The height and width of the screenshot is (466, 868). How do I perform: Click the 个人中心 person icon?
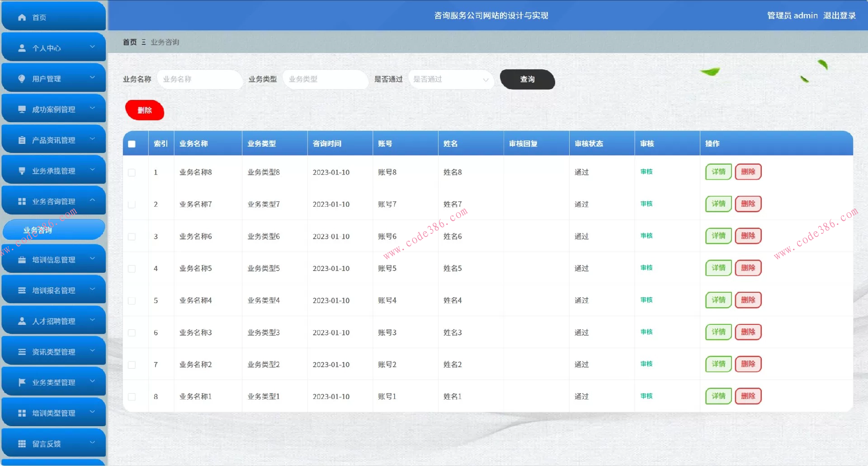[x=21, y=48]
